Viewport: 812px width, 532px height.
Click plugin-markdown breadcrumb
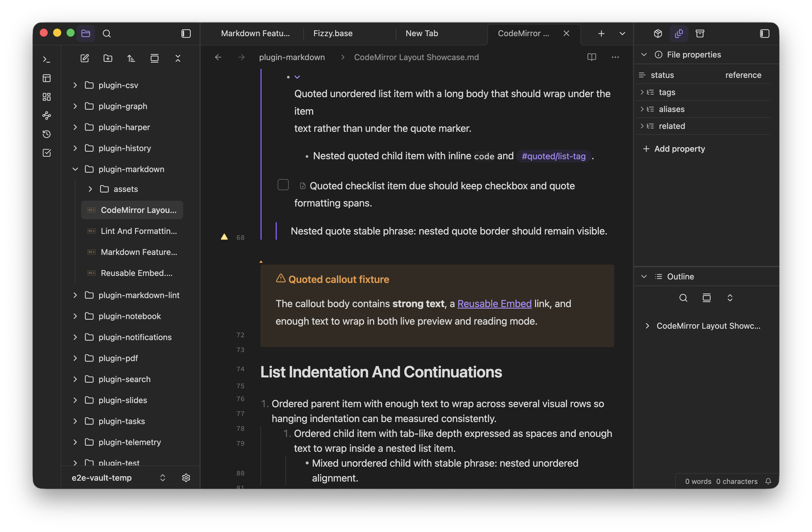(x=292, y=57)
